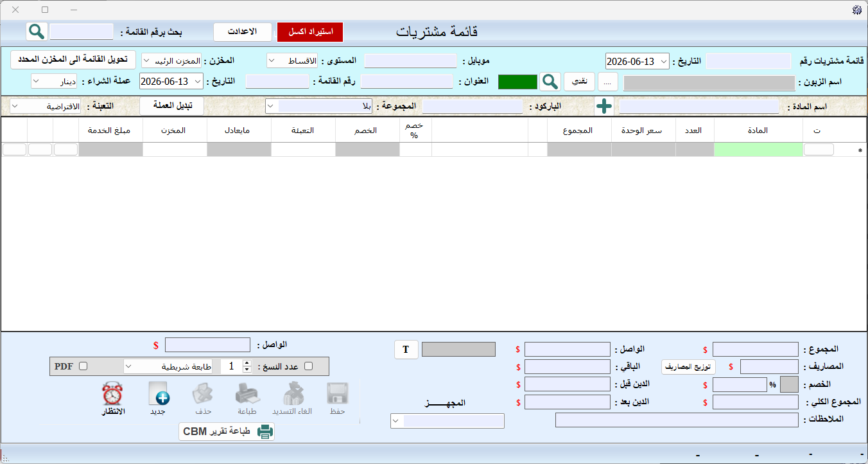This screenshot has height=464, width=868.
Task: Click the العدد column header
Action: point(695,130)
